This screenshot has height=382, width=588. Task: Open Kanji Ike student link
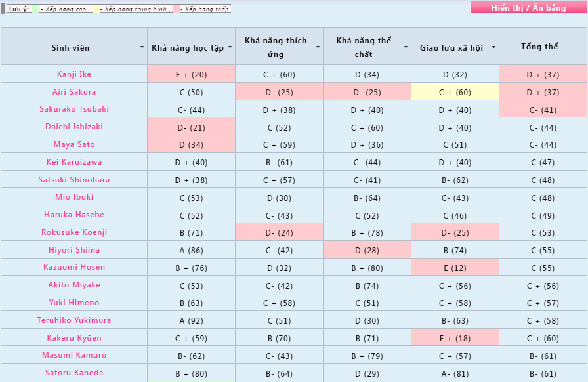pyautogui.click(x=74, y=74)
